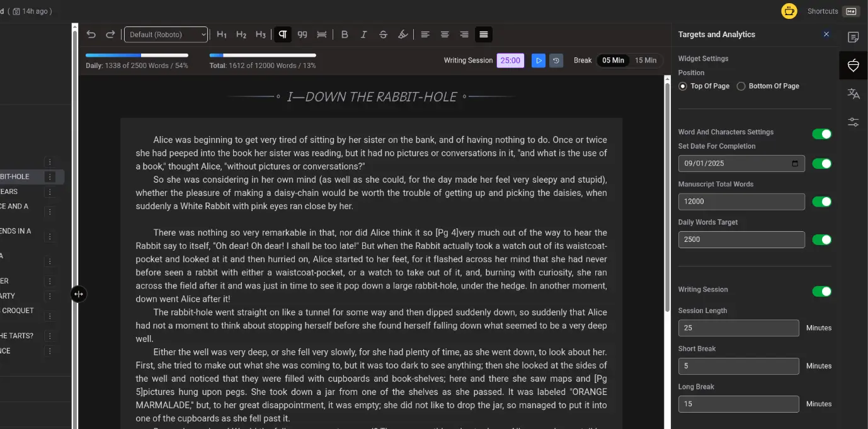Disable the Writing Session switch
Screen dimensions: 868x429
coord(821,291)
